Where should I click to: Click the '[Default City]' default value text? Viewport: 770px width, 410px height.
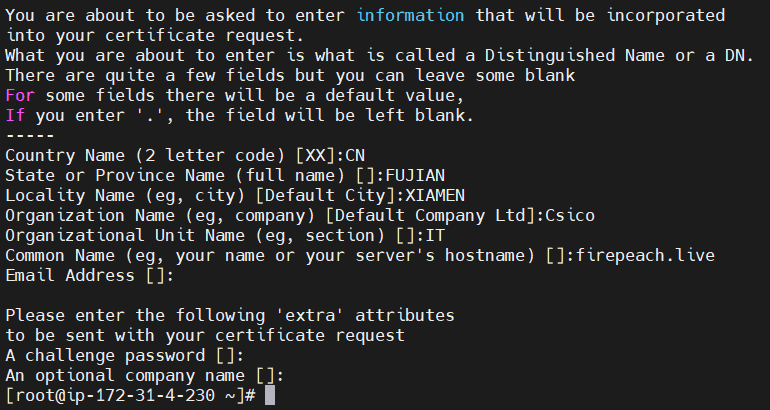[x=325, y=195]
